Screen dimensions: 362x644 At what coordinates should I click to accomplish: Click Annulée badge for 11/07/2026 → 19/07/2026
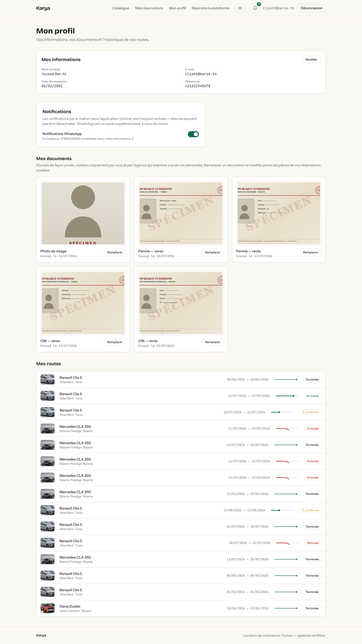click(313, 428)
